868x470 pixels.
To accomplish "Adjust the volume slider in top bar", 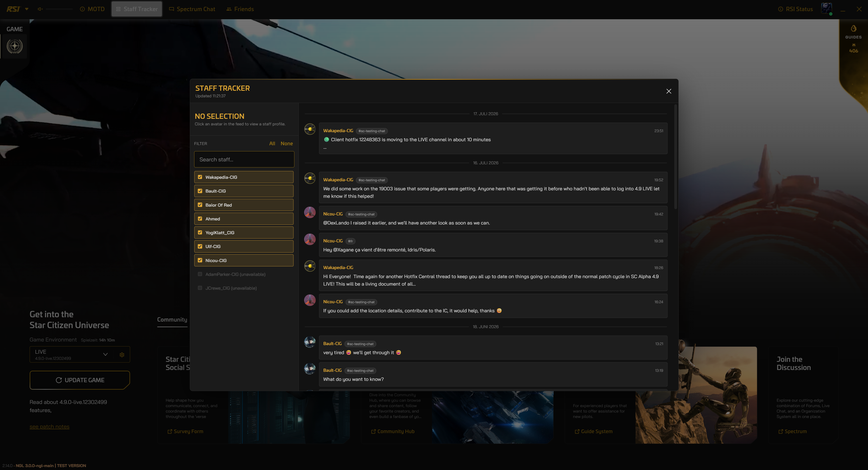I will (59, 9).
